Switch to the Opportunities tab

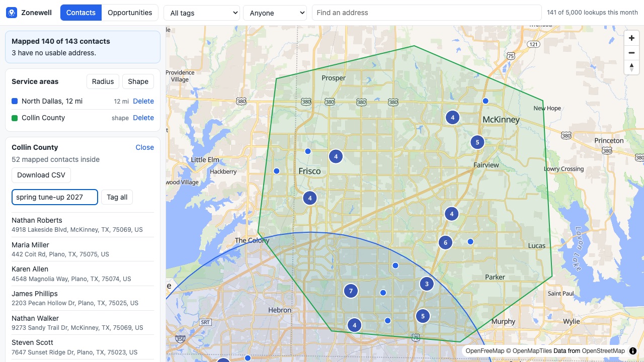pos(130,13)
